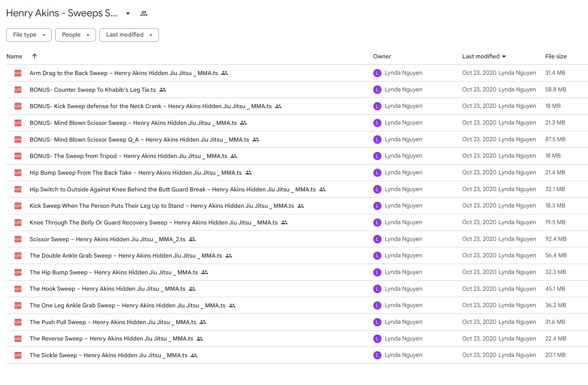This screenshot has height=385, width=588.
Task: Select The Reverse Sweep file name
Action: 111,339
